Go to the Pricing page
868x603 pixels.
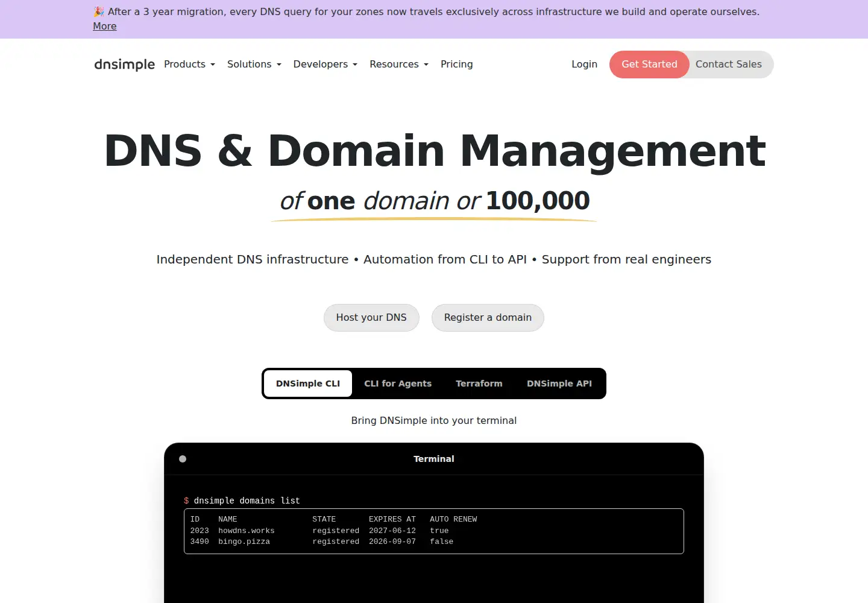pyautogui.click(x=456, y=64)
